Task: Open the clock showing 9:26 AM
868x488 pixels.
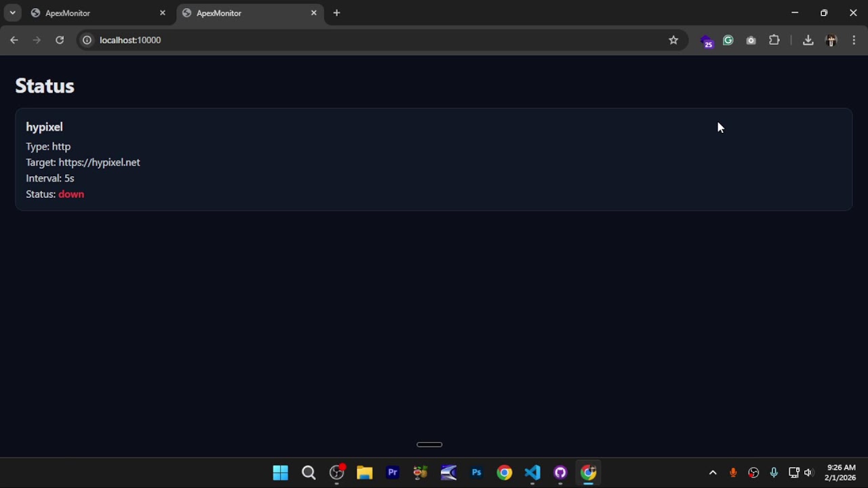Action: coord(841,473)
